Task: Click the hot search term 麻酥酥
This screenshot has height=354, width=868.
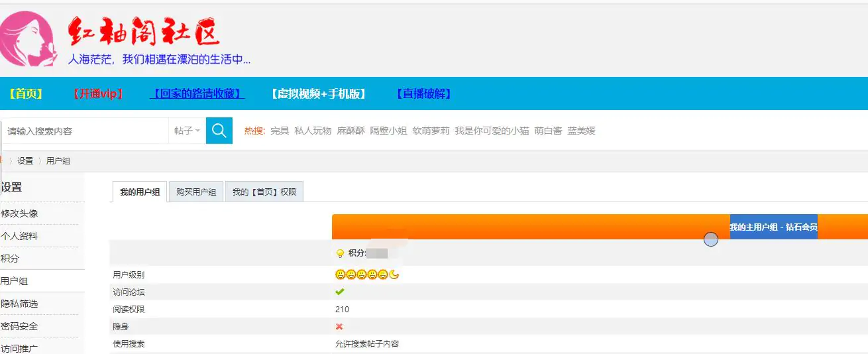Action: coord(351,131)
